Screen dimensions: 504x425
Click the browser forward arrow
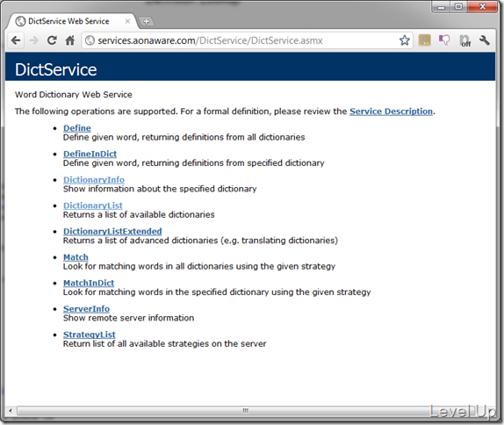(x=33, y=40)
